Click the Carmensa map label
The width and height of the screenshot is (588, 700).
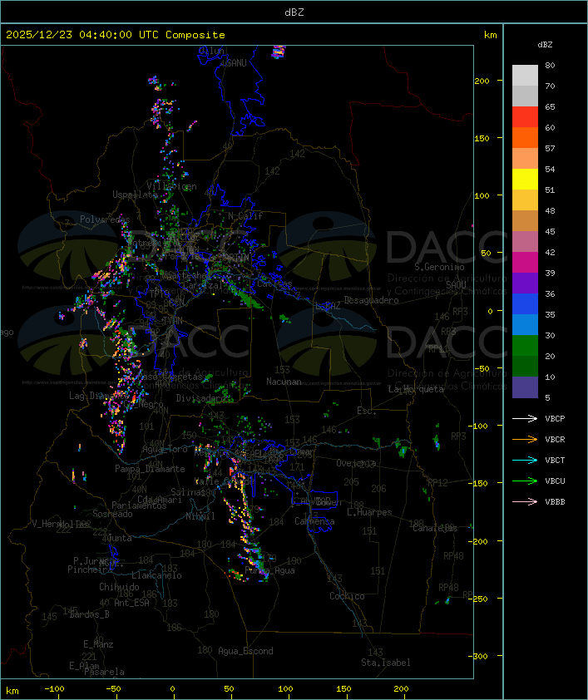pyautogui.click(x=314, y=521)
